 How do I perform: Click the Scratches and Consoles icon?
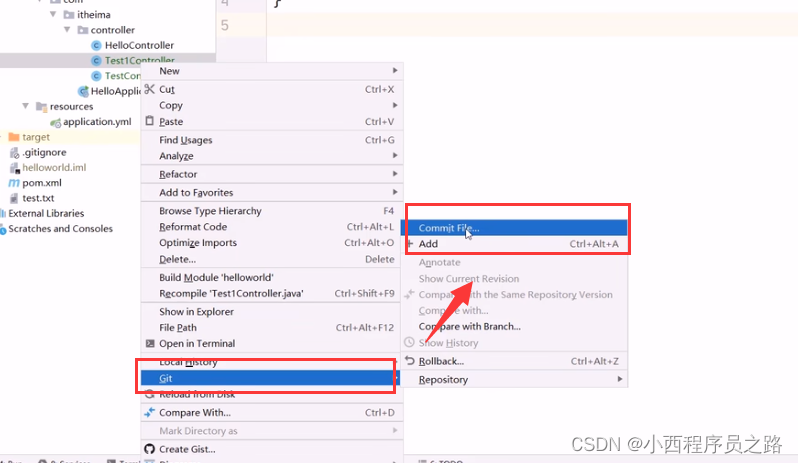[x=3, y=229]
